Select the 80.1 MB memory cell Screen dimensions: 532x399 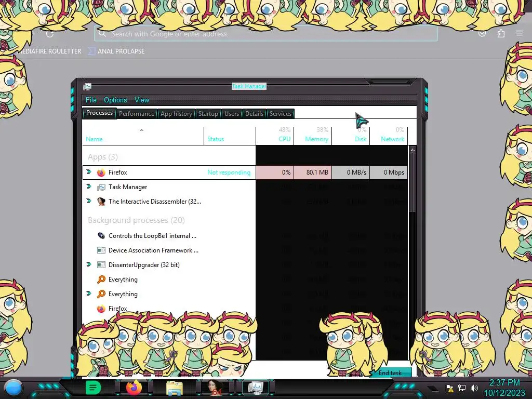point(313,172)
